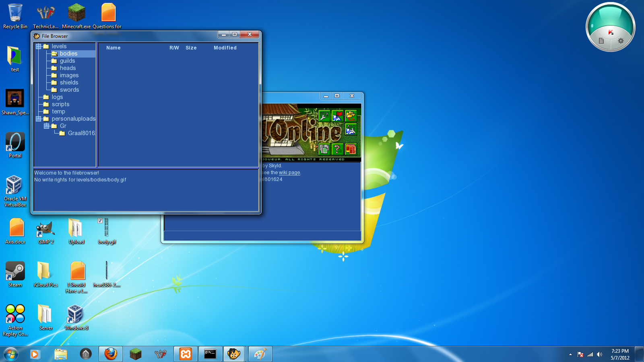The image size is (644, 362).
Task: Select the swords folder in tree
Action: point(69,90)
